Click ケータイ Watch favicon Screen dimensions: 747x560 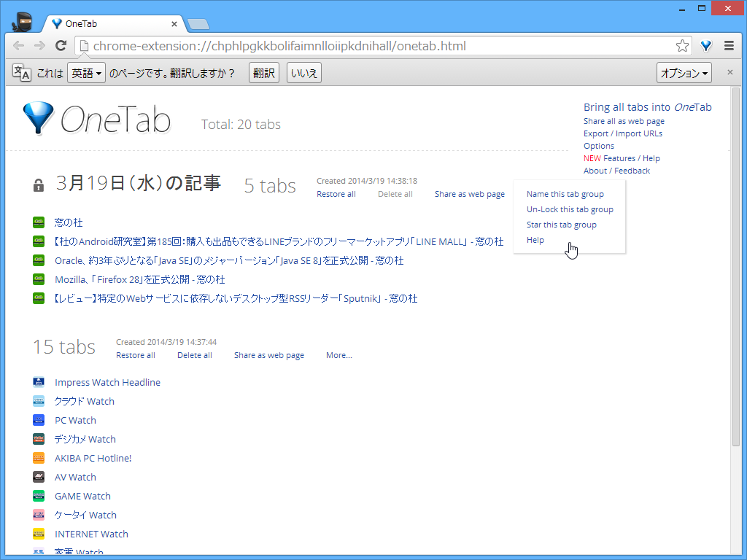[x=39, y=515]
